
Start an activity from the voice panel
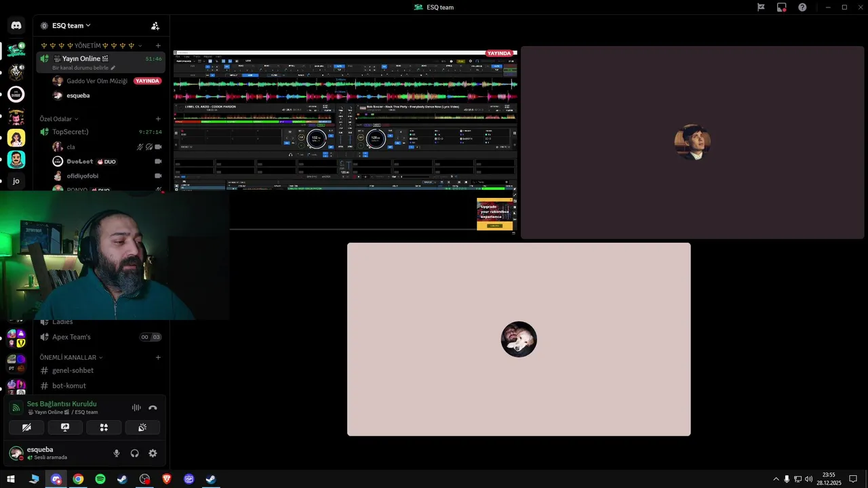104,428
